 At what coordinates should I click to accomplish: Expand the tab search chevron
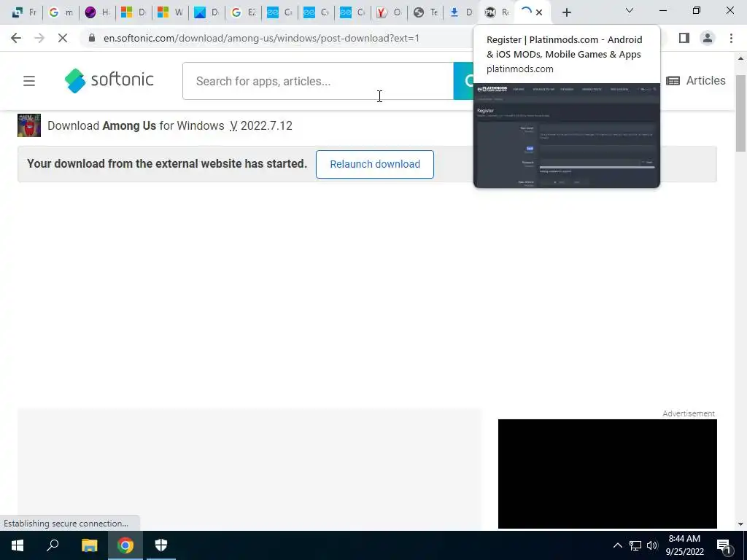click(x=630, y=10)
